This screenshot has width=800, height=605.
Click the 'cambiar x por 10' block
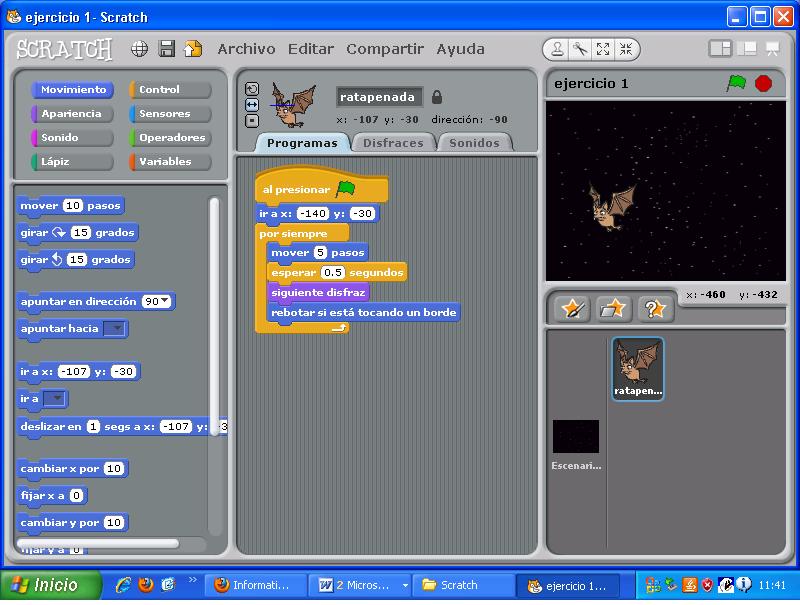pos(72,468)
